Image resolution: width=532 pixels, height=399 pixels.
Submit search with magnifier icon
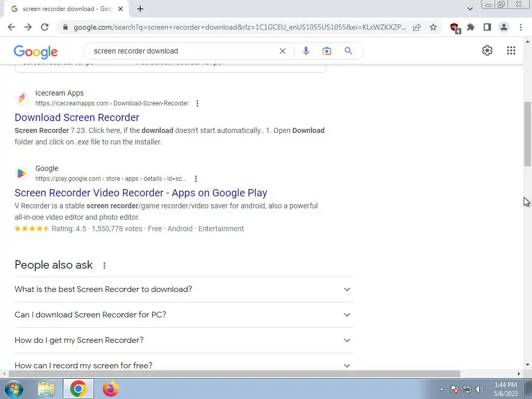click(348, 51)
